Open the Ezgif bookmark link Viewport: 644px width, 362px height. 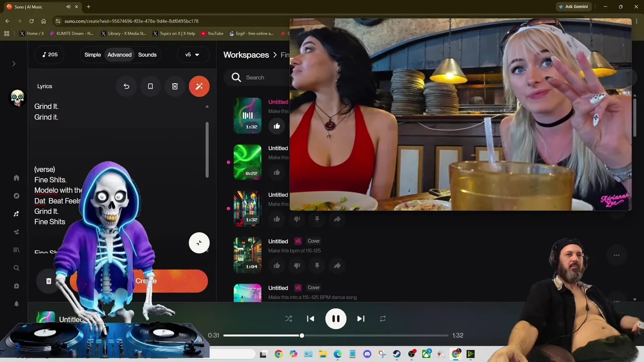[251, 33]
